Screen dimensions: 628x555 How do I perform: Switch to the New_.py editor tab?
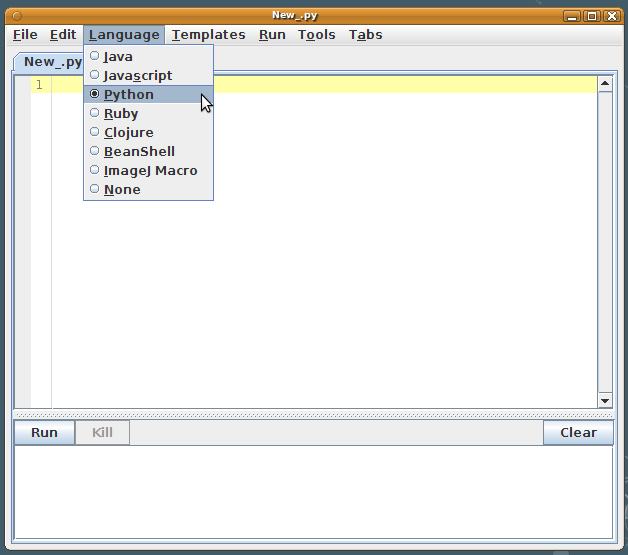(50, 62)
